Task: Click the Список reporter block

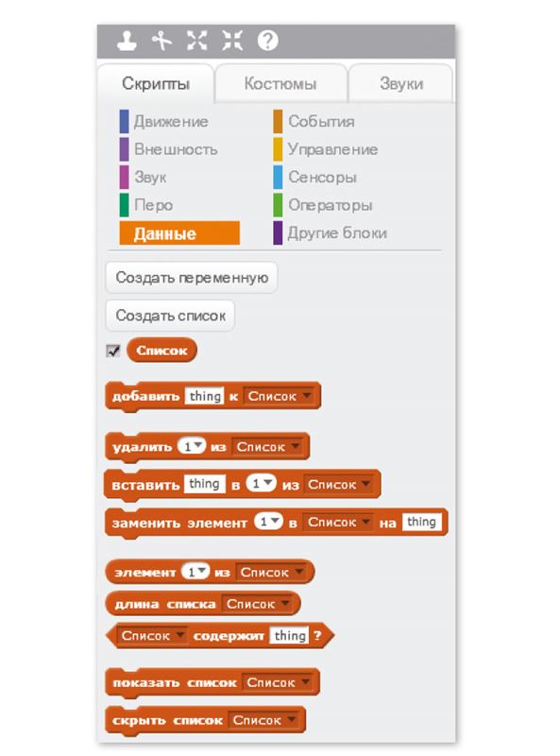Action: coord(161,351)
